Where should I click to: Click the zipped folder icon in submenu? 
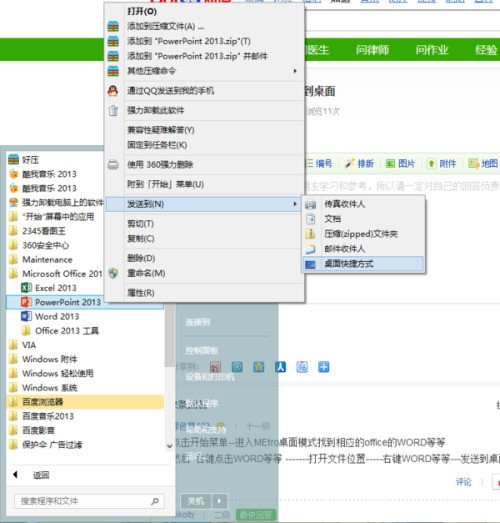pyautogui.click(x=311, y=234)
